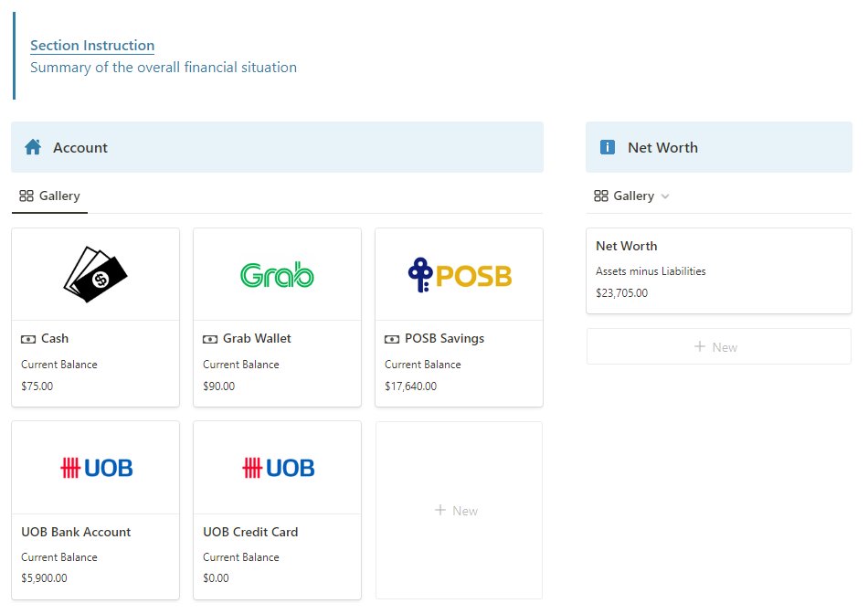Click the gallery grid icon under Net Worth
The height and width of the screenshot is (614, 868).
601,196
